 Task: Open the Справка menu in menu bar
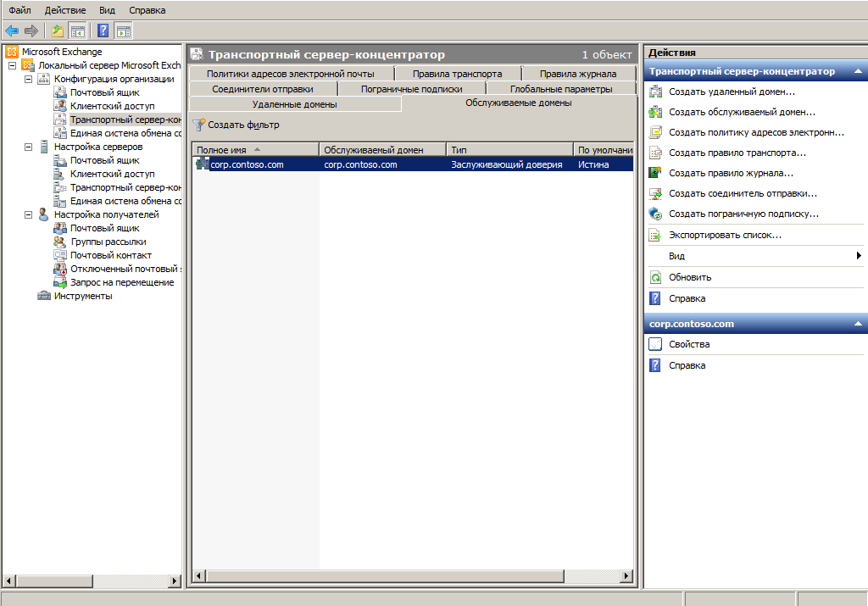point(147,10)
